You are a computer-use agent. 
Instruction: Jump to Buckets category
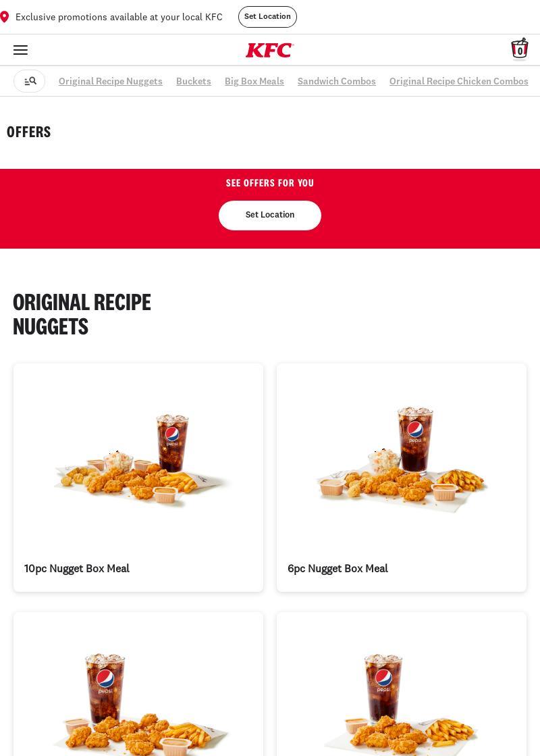click(194, 81)
